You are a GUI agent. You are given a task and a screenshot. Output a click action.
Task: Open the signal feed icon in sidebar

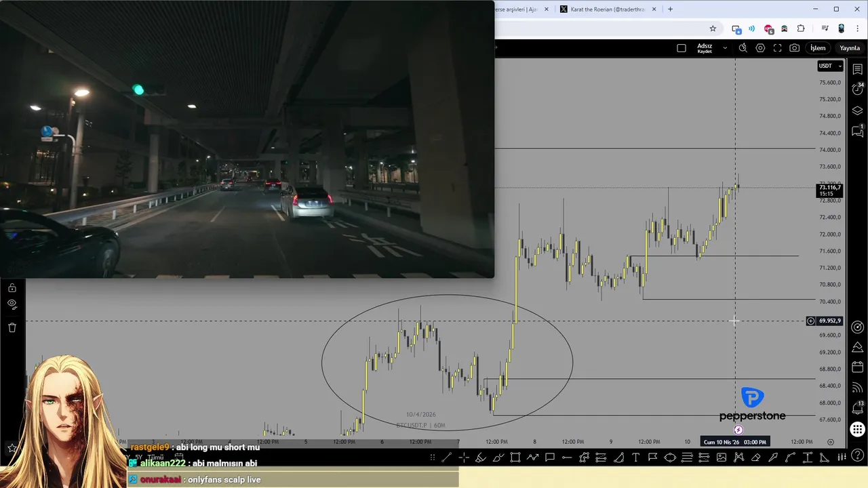tap(857, 388)
